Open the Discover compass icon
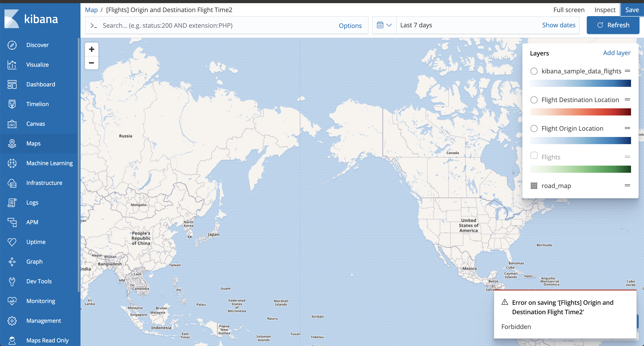Image resolution: width=644 pixels, height=346 pixels. pos(12,45)
